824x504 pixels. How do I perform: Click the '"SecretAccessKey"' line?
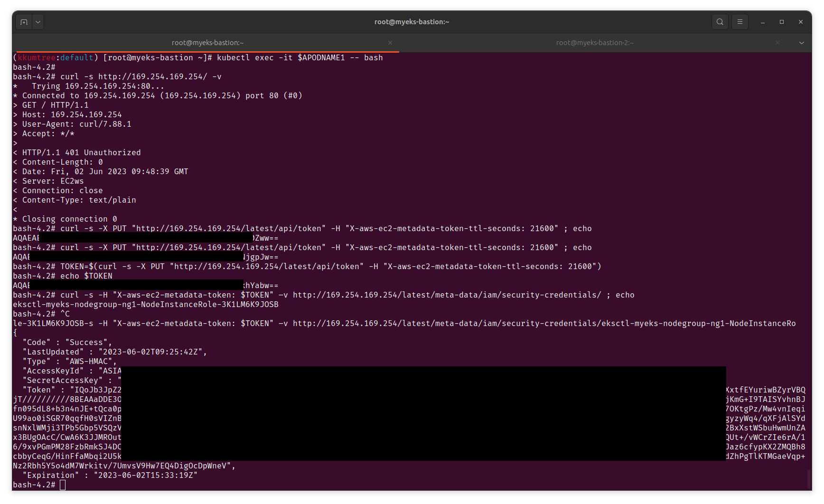coord(72,380)
